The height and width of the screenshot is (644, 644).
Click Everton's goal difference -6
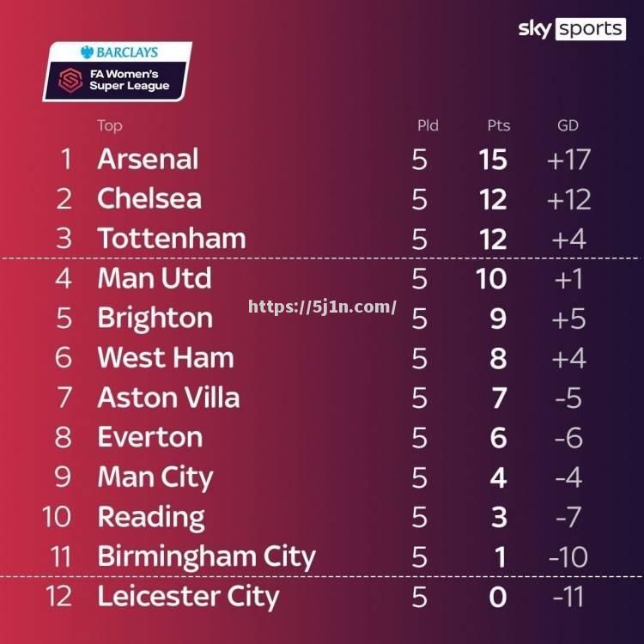(568, 437)
